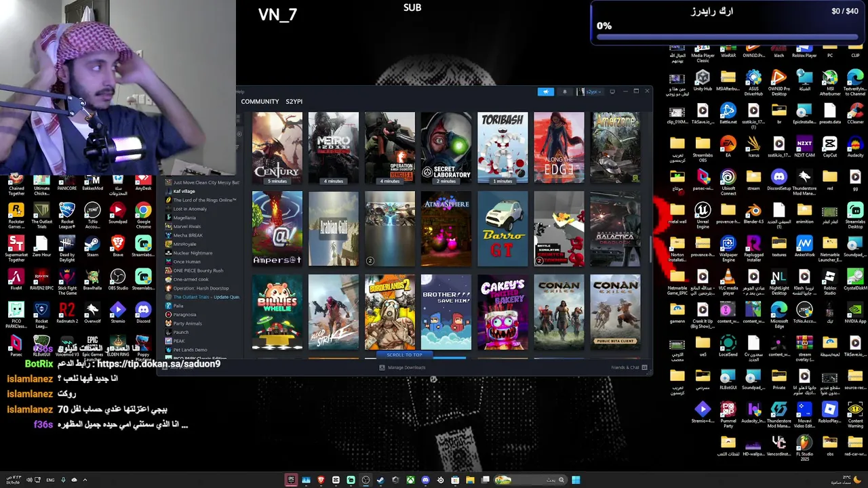Viewport: 868px width, 488px height.
Task: Click the Steam announcements megaphone button
Action: 546,91
